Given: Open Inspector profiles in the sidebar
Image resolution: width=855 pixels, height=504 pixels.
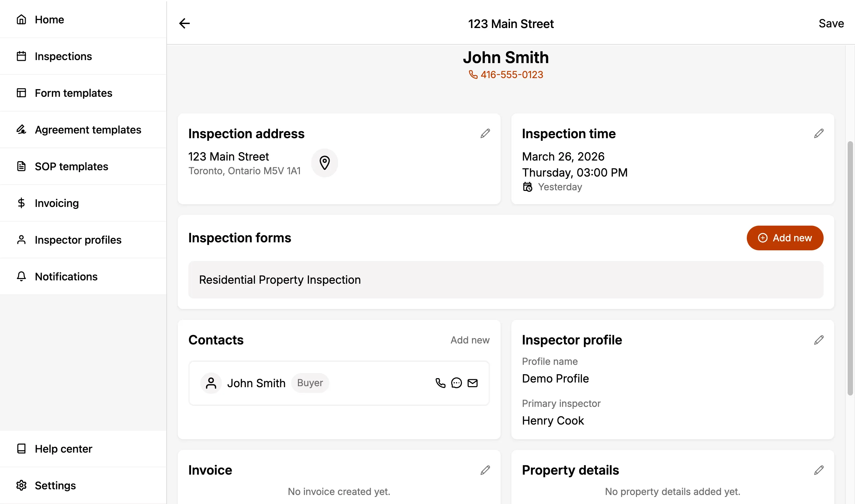Looking at the screenshot, I should coord(83,239).
